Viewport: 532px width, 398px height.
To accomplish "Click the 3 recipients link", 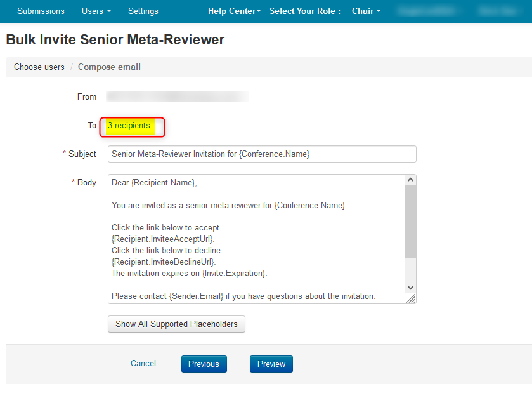I will pos(129,126).
